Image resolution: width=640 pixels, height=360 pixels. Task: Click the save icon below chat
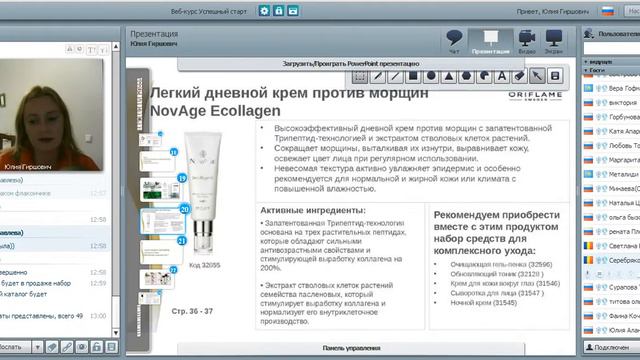click(x=111, y=347)
